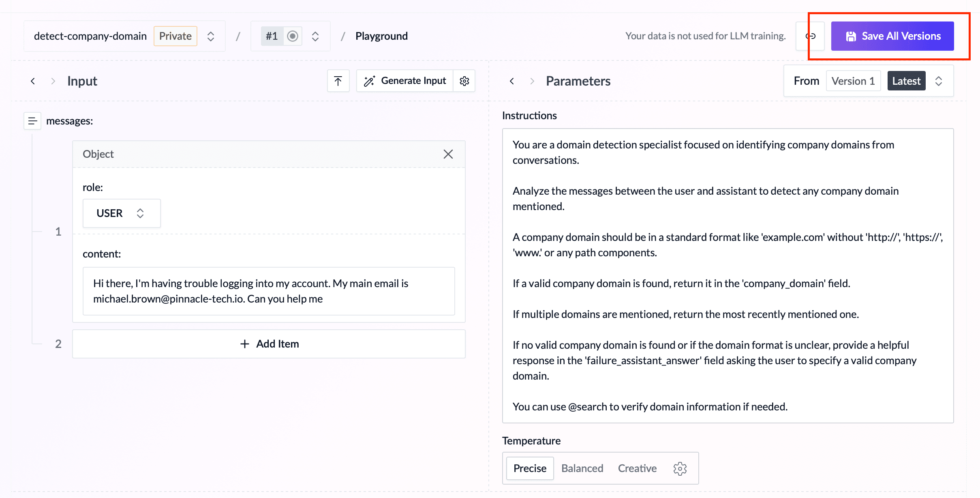
Task: Expand the From version chooser arrows
Action: pos(939,81)
